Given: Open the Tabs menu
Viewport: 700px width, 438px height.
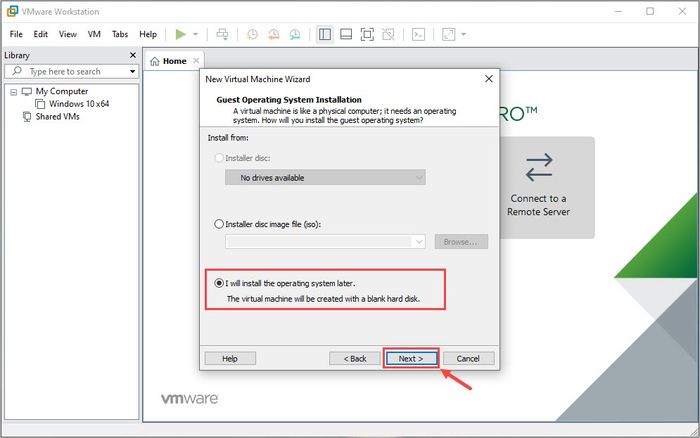Looking at the screenshot, I should point(120,34).
